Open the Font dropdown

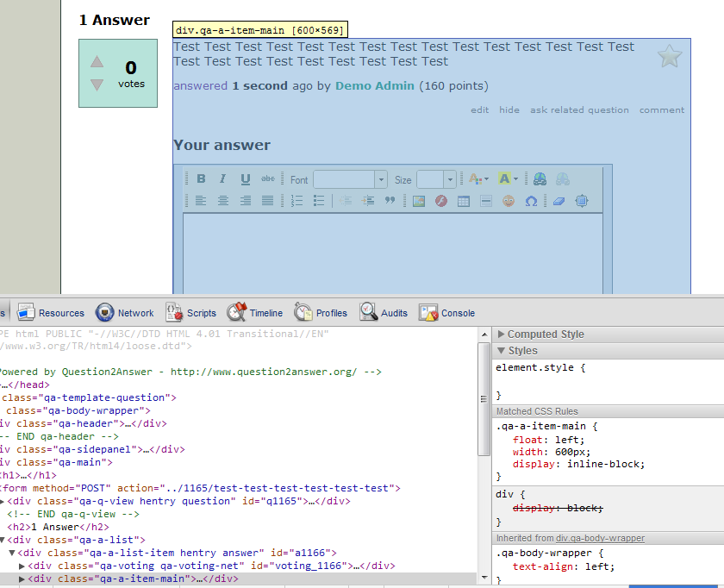(350, 179)
